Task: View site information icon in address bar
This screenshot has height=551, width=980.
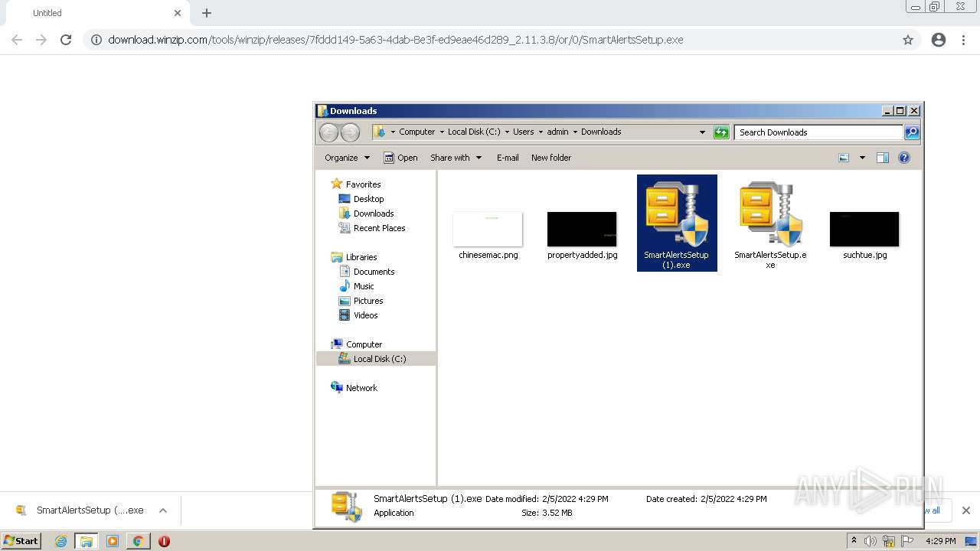Action: pyautogui.click(x=96, y=40)
